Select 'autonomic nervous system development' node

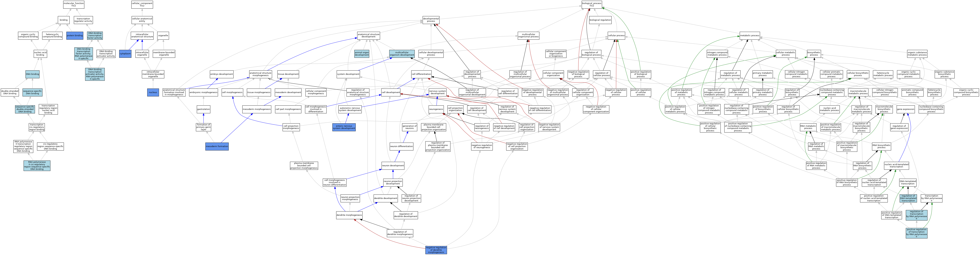(x=350, y=109)
